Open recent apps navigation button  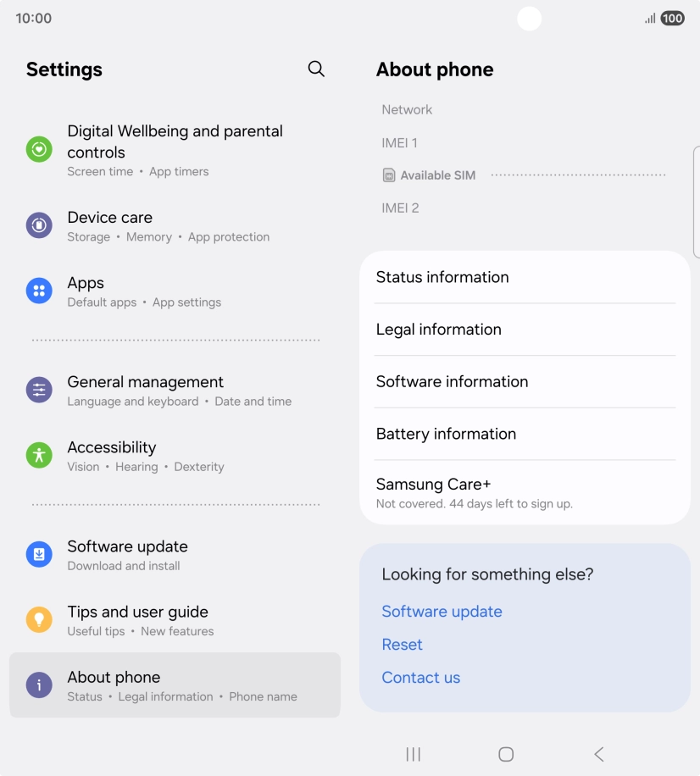click(414, 754)
